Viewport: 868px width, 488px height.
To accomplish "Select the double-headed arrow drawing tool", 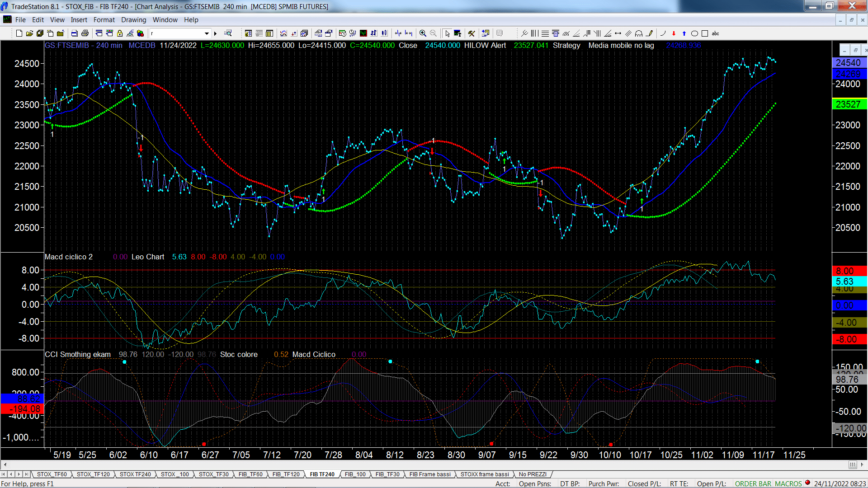I will click(618, 33).
